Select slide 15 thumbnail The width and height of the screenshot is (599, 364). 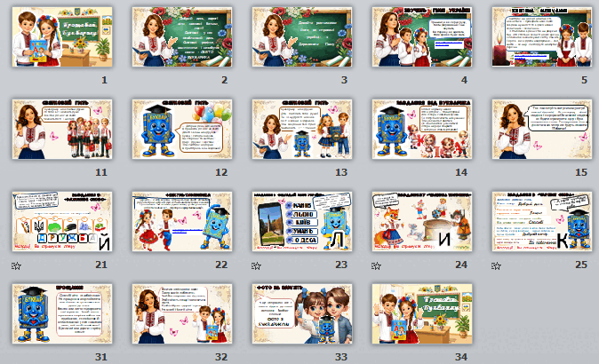pyautogui.click(x=542, y=129)
